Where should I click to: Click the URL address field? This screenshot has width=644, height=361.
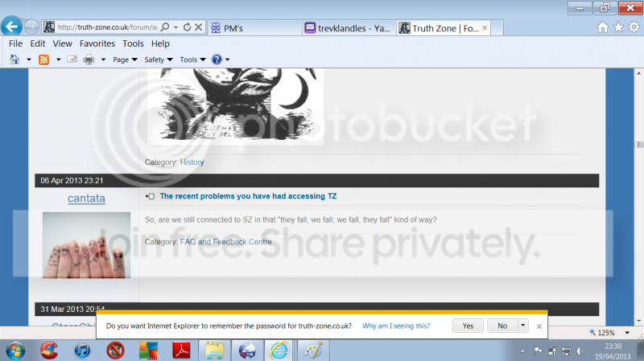pyautogui.click(x=107, y=27)
